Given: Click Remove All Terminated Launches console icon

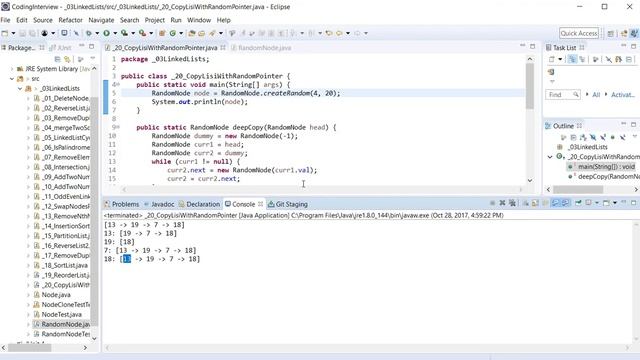Looking at the screenshot, I should click(513, 203).
